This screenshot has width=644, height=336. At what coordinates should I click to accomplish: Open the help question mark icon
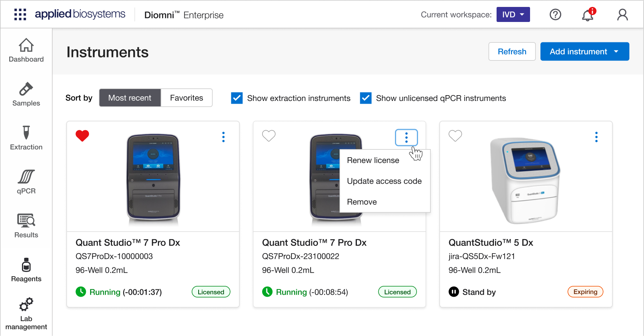coord(555,15)
